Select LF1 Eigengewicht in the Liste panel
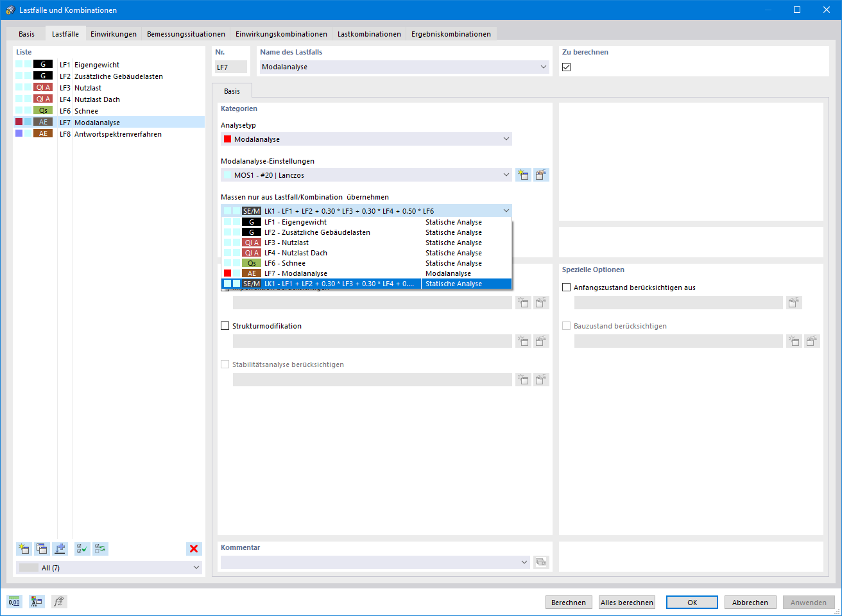The height and width of the screenshot is (616, 842). pyautogui.click(x=109, y=64)
